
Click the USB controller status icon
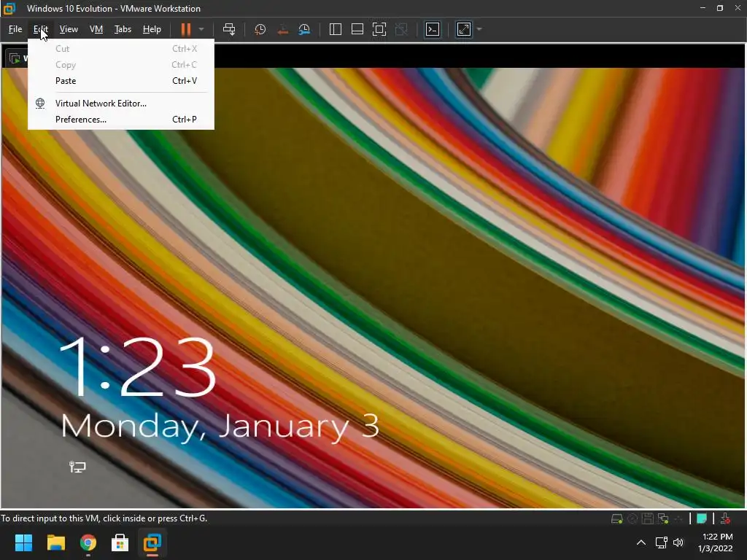(x=678, y=518)
